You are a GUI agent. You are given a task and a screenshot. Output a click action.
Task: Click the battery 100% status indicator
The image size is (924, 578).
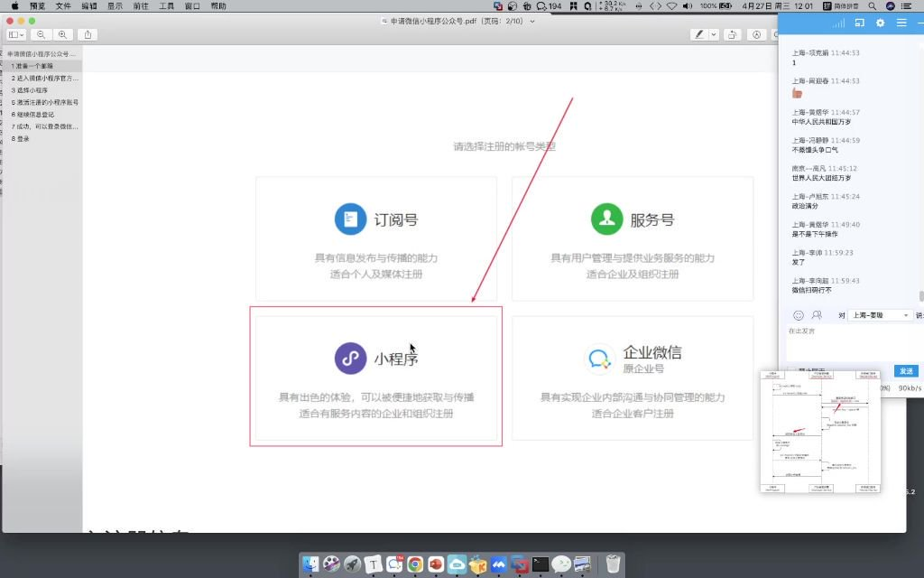click(x=716, y=6)
